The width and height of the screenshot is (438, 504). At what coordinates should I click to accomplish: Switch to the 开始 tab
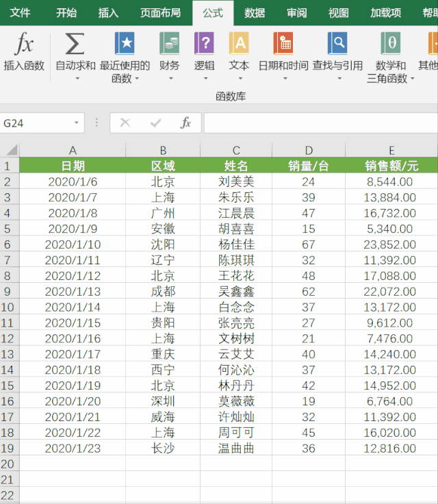[66, 13]
